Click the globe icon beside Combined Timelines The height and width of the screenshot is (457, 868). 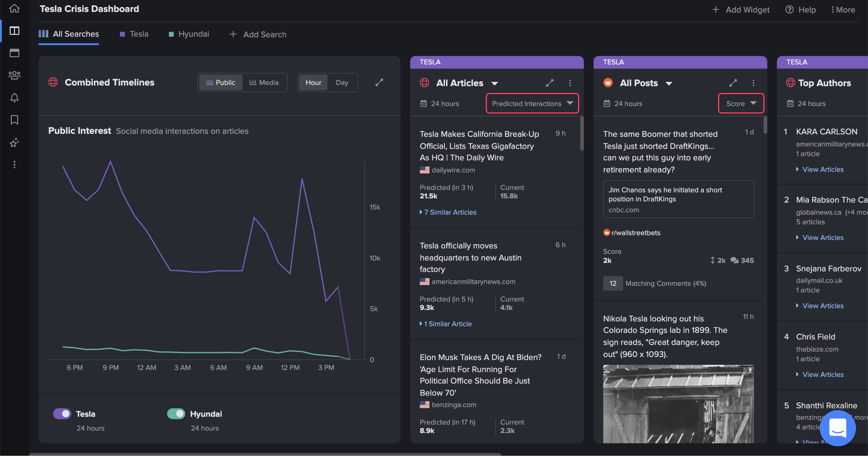(53, 82)
